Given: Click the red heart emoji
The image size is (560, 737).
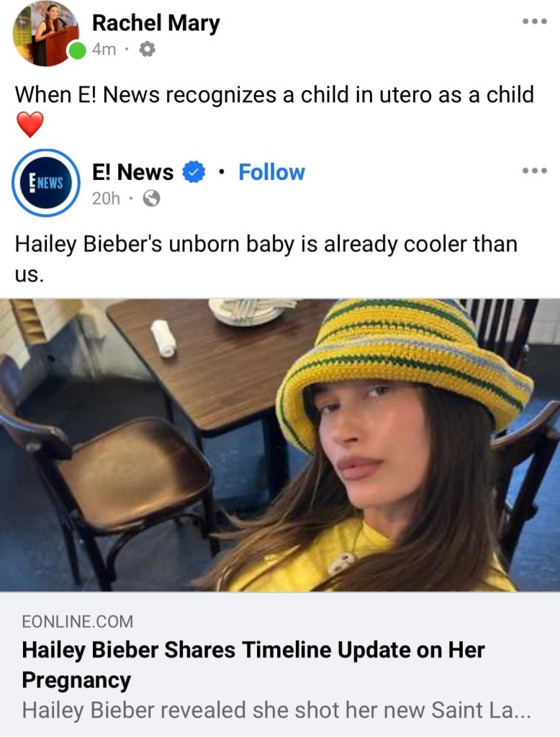Looking at the screenshot, I should tap(30, 125).
